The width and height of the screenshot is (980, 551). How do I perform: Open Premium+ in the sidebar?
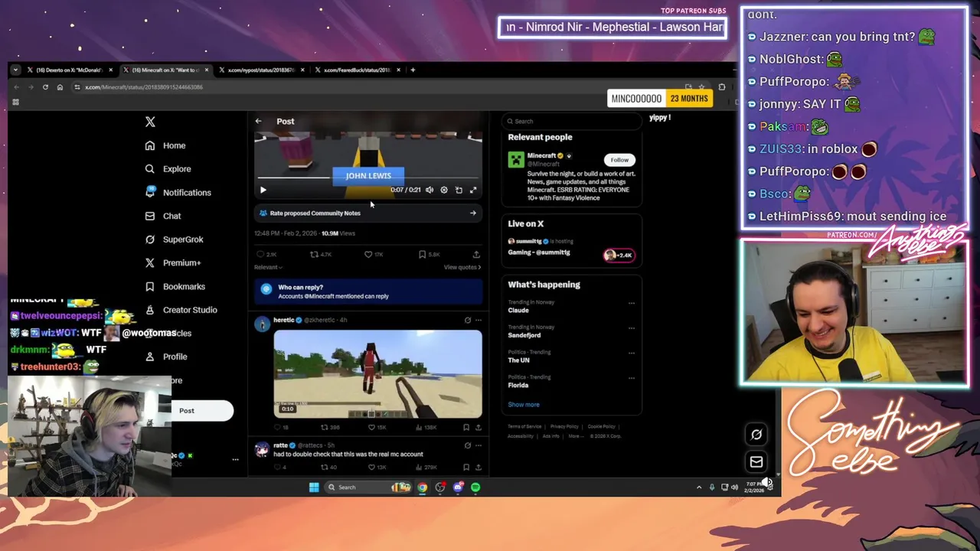click(x=173, y=262)
